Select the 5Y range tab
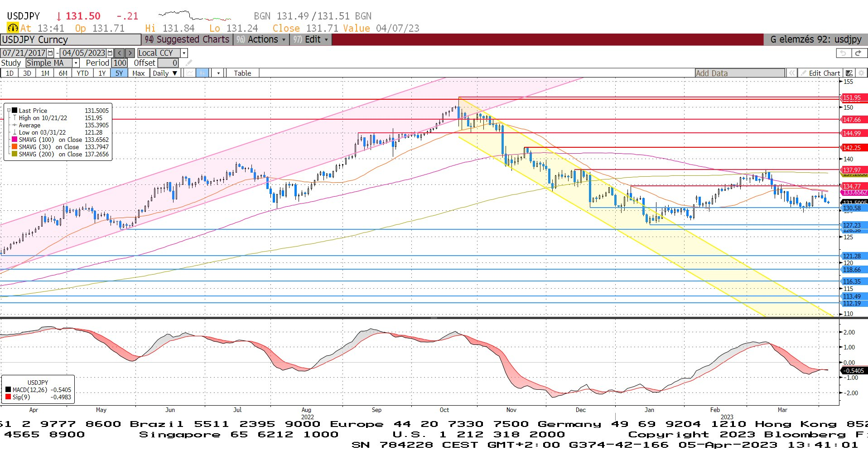 click(x=119, y=73)
